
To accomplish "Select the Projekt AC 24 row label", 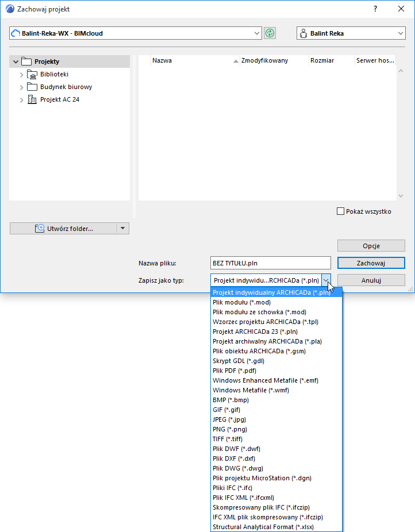I will (x=60, y=99).
